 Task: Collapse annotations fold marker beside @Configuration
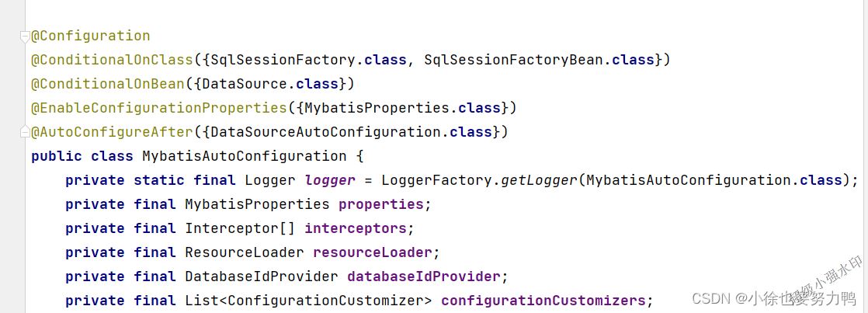click(x=24, y=37)
